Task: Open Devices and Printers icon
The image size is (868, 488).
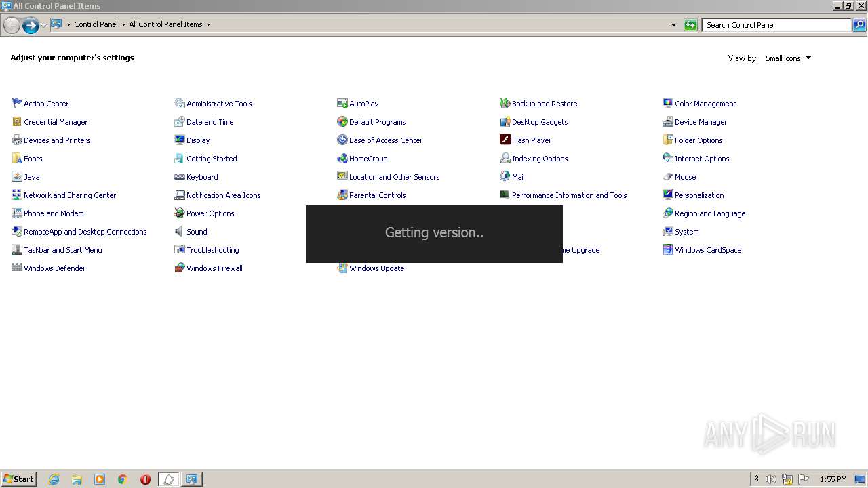Action: (17, 140)
